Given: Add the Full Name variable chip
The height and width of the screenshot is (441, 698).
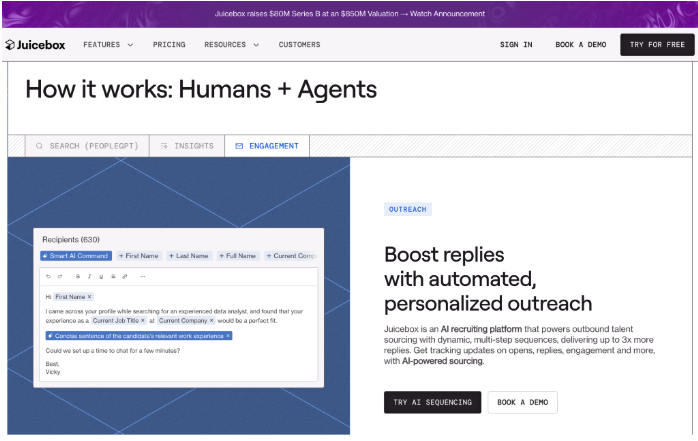Looking at the screenshot, I should pyautogui.click(x=238, y=256).
